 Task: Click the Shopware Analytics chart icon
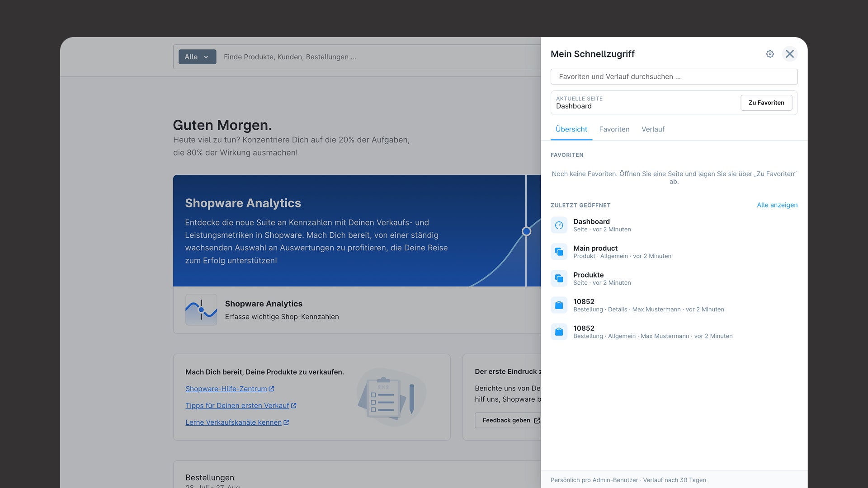[201, 310]
